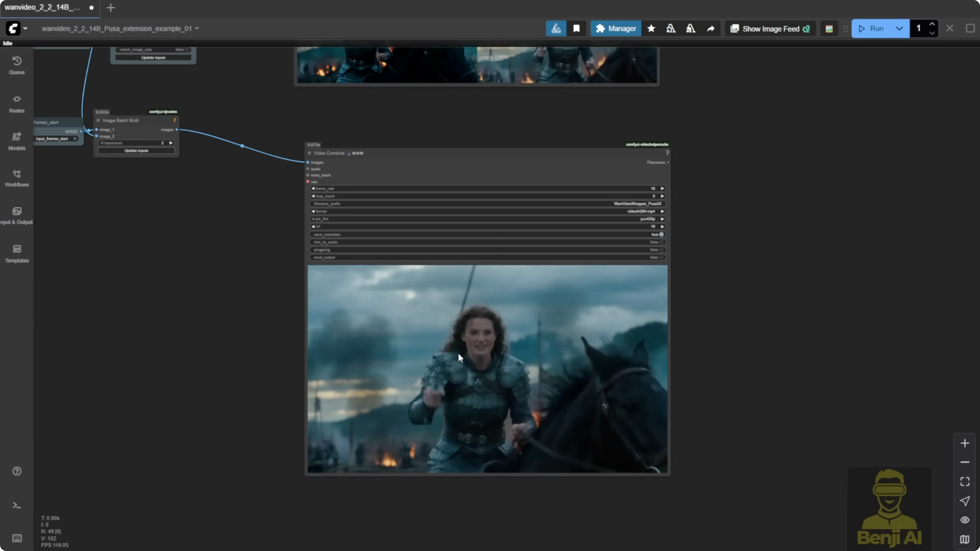Increase frame_rate with the right arrow
The height and width of the screenshot is (551, 980).
(x=662, y=189)
